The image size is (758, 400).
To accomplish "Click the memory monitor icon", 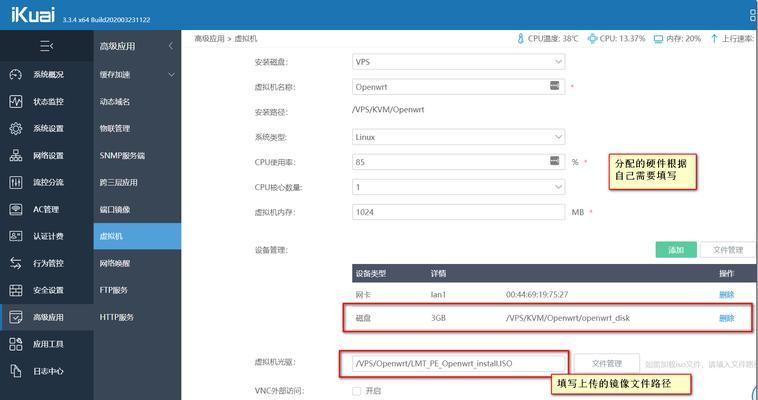I will 658,39.
